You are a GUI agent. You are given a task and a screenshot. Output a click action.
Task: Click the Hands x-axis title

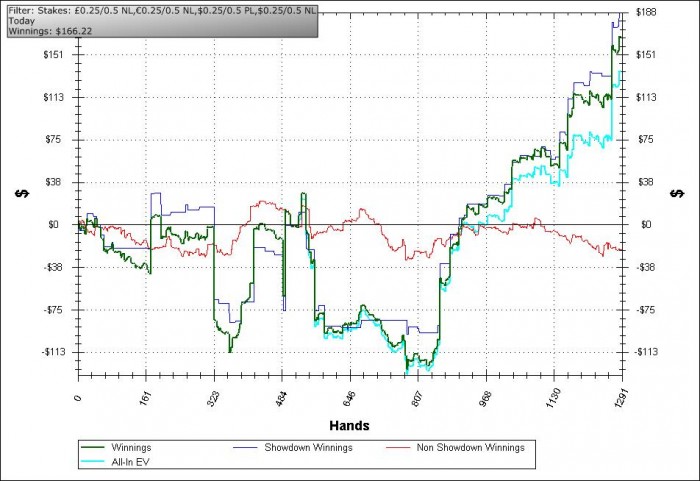[x=349, y=426]
